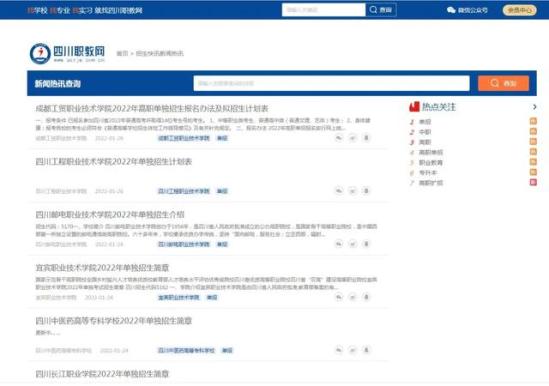Click rightmost share icon in 四川中医药高等专科学校 row
549x386 pixels.
(366, 350)
